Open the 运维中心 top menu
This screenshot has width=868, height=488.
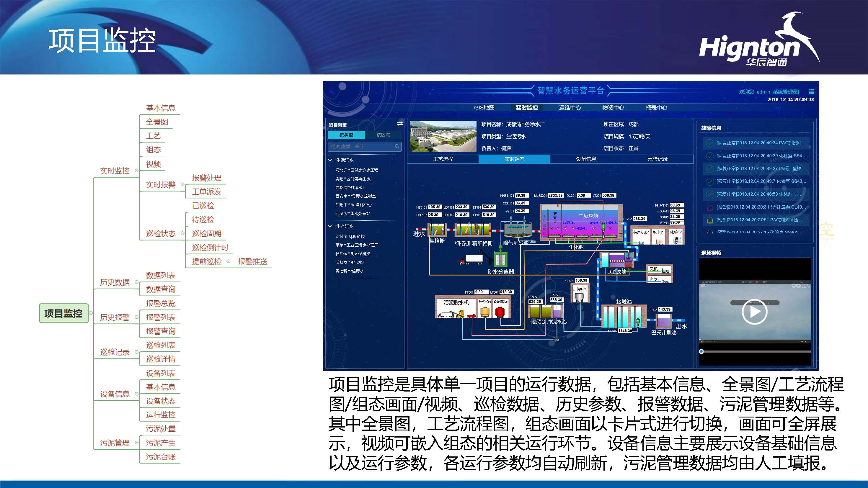(570, 107)
